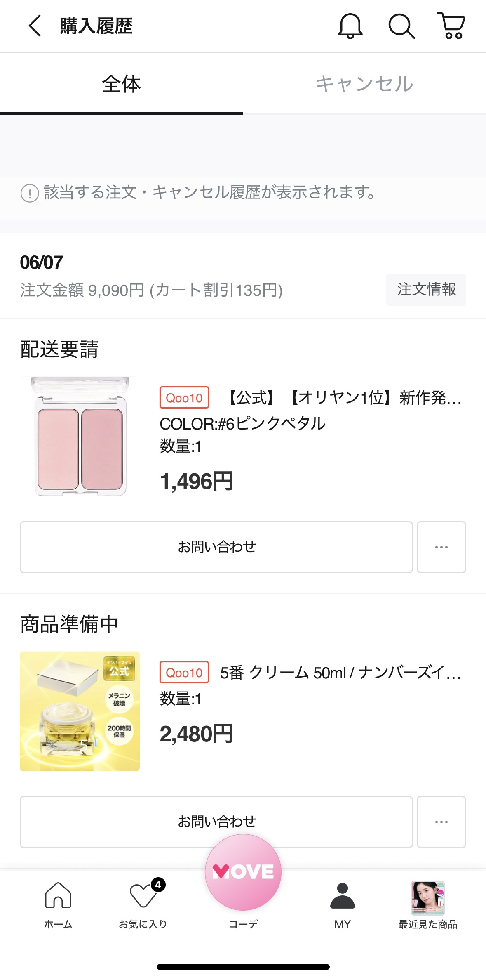Open the 5番 クリーム 50ml product title
The height and width of the screenshot is (980, 486).
(340, 673)
